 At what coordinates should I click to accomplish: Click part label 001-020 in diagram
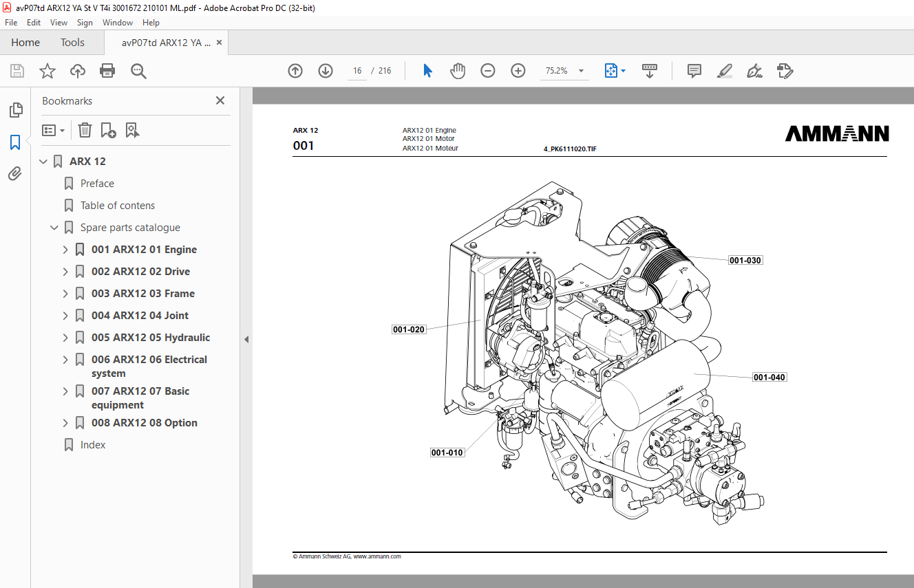[x=409, y=329]
